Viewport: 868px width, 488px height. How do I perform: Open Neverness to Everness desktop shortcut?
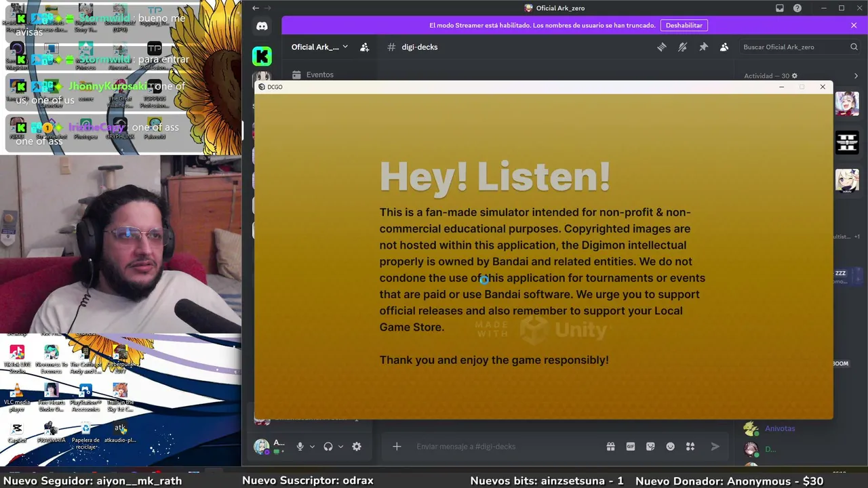coord(51,359)
